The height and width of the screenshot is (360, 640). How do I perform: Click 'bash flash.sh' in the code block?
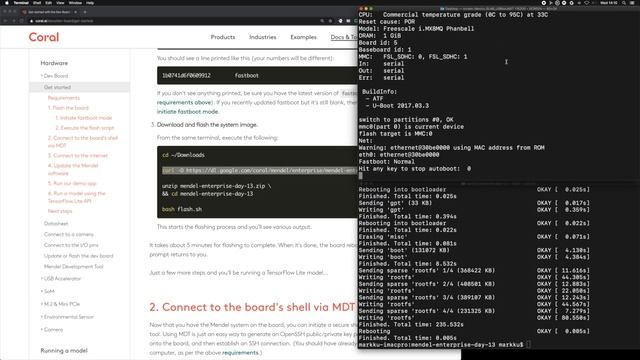click(182, 209)
